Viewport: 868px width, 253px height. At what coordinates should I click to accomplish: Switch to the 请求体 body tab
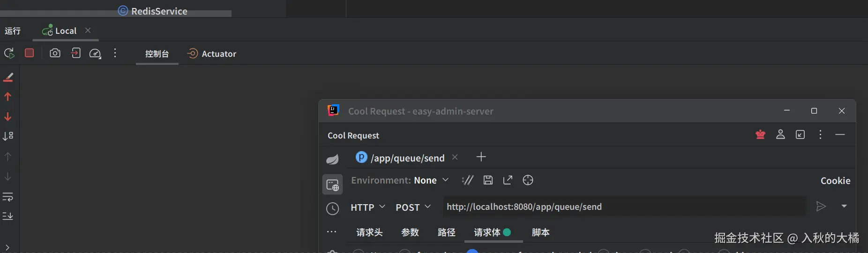(493, 232)
